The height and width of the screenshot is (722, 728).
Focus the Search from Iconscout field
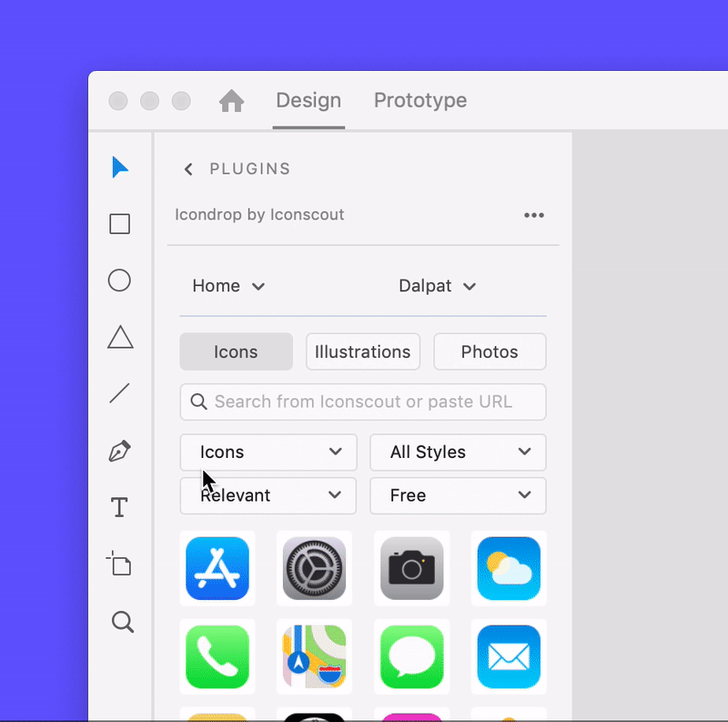click(363, 402)
